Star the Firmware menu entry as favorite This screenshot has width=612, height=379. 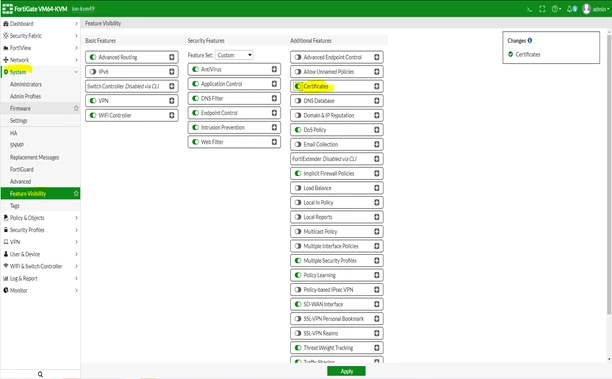[76, 108]
